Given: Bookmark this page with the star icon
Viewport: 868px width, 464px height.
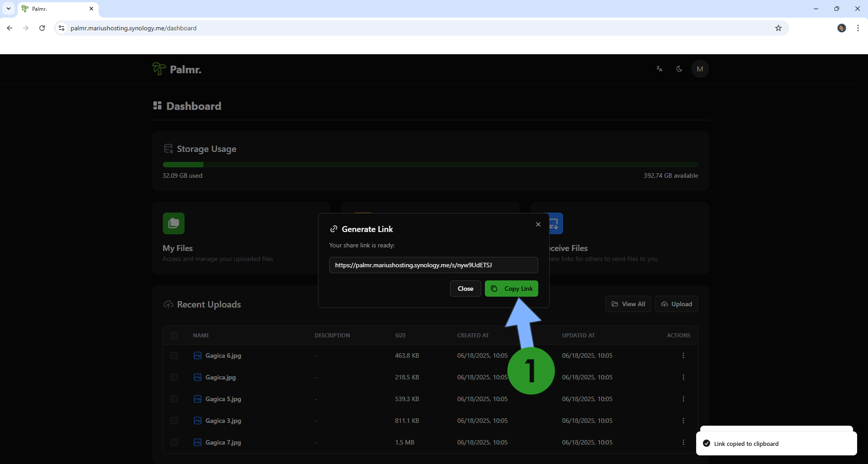Looking at the screenshot, I should pyautogui.click(x=778, y=28).
